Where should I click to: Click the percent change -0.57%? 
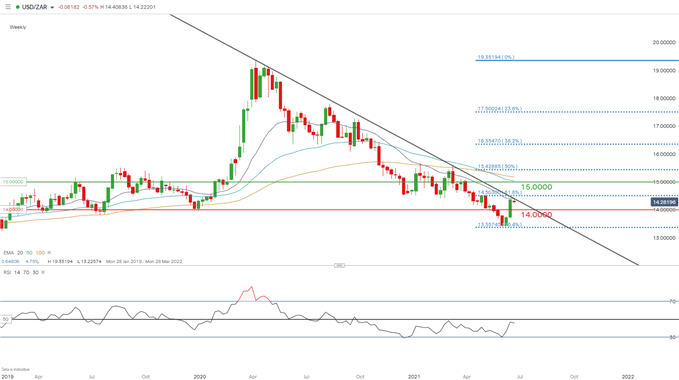90,7
